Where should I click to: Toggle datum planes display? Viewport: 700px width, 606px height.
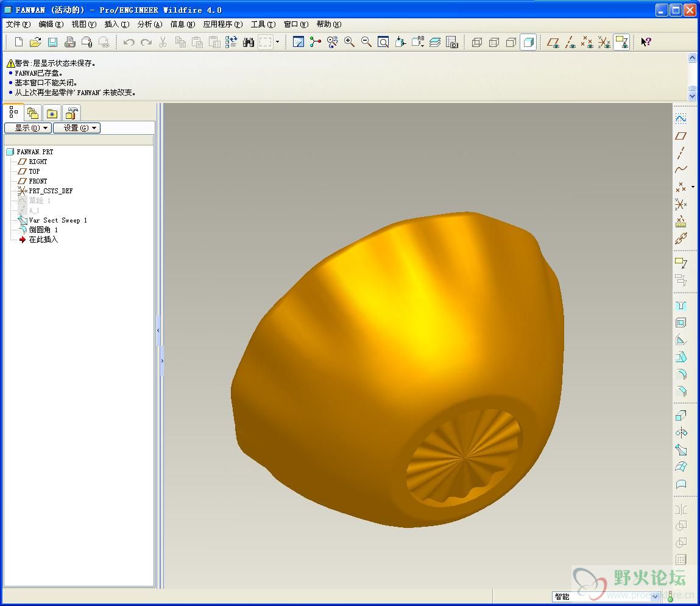pyautogui.click(x=553, y=42)
